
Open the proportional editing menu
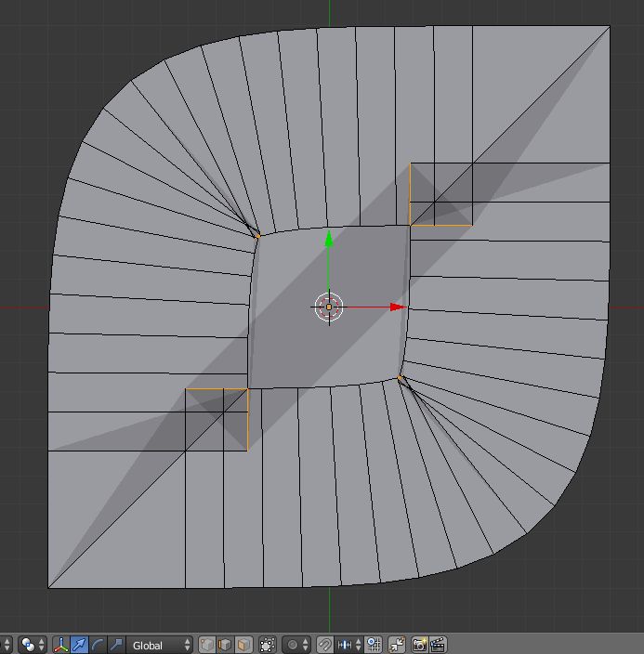pos(297,645)
